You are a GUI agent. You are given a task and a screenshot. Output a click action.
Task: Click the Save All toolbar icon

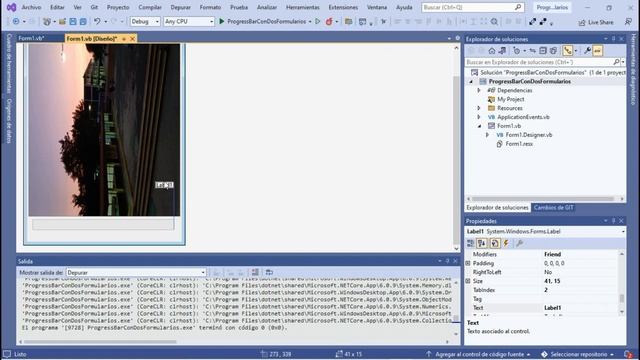83,22
